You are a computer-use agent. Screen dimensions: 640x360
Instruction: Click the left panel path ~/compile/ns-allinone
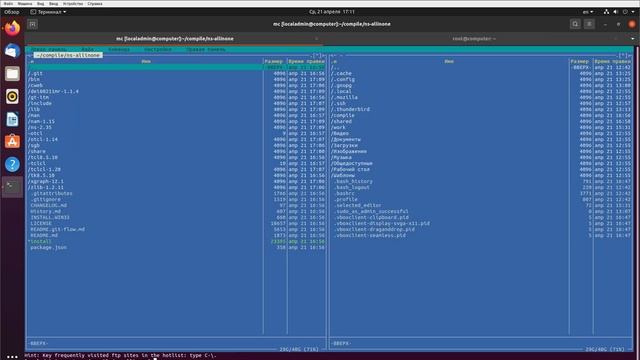68,55
